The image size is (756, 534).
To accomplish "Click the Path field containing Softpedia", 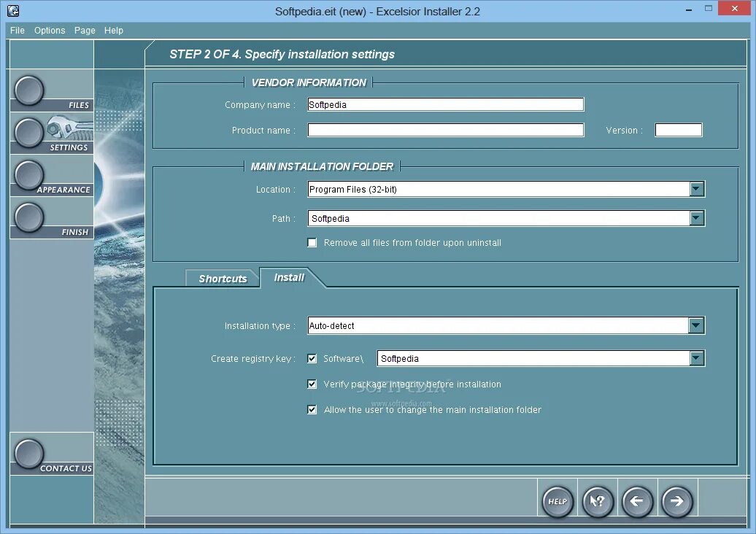I will click(498, 218).
